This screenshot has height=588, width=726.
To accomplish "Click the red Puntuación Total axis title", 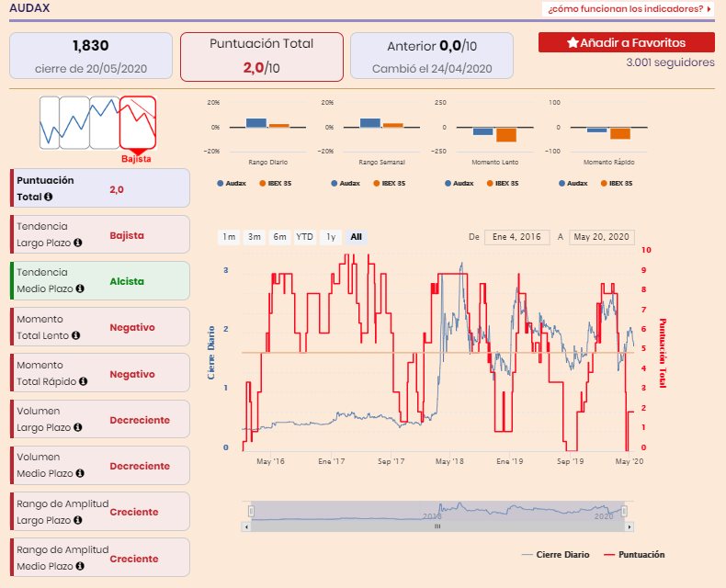I will click(663, 353).
